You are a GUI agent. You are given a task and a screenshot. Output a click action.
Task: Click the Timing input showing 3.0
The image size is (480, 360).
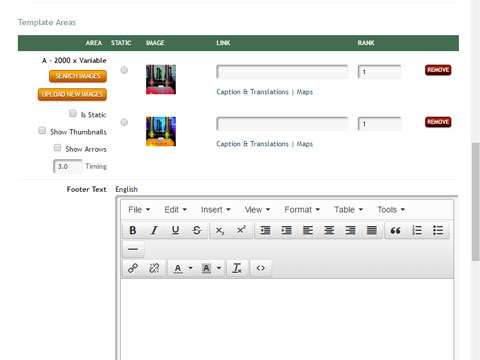[x=68, y=166]
